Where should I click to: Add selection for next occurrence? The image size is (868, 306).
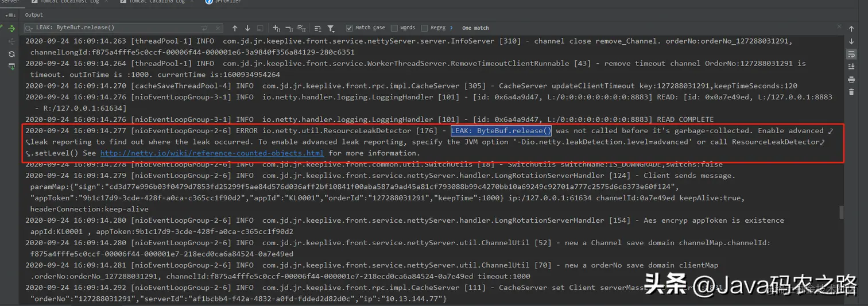277,28
